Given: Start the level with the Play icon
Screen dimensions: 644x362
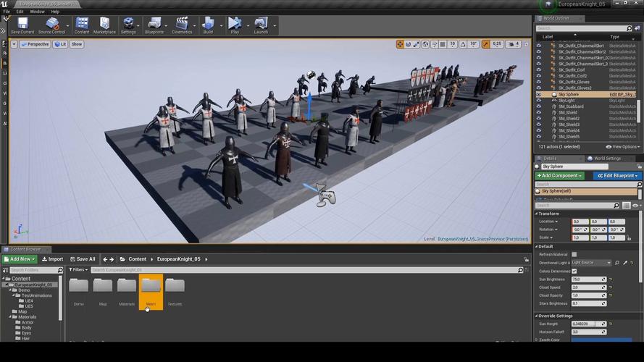Looking at the screenshot, I should coord(235,25).
